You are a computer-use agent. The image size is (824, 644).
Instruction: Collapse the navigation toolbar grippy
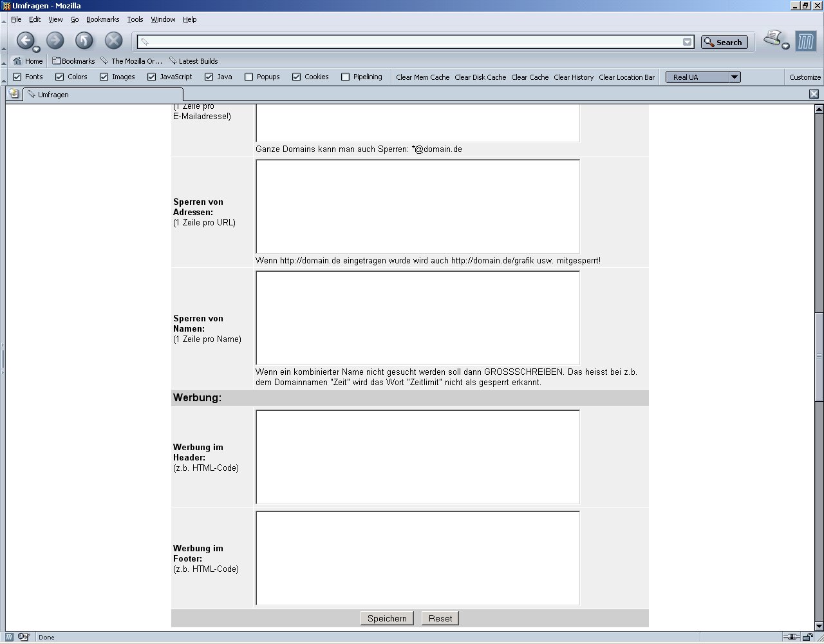tap(5, 41)
